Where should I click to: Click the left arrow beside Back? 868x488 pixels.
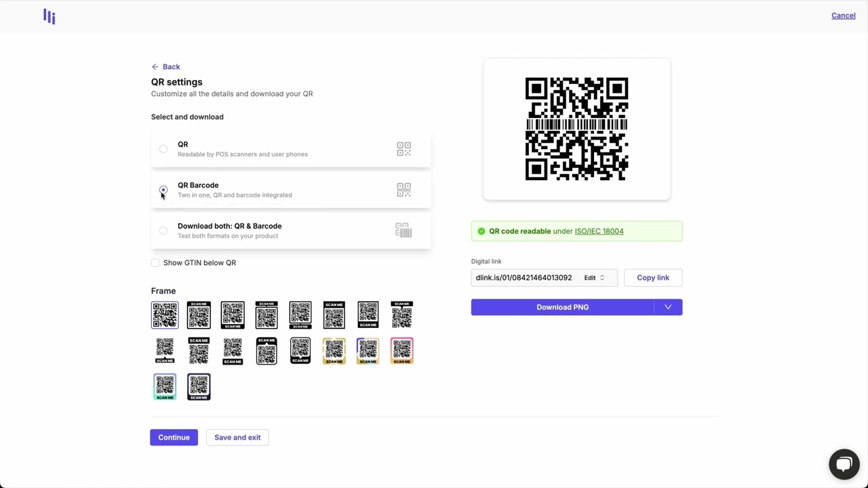point(155,66)
